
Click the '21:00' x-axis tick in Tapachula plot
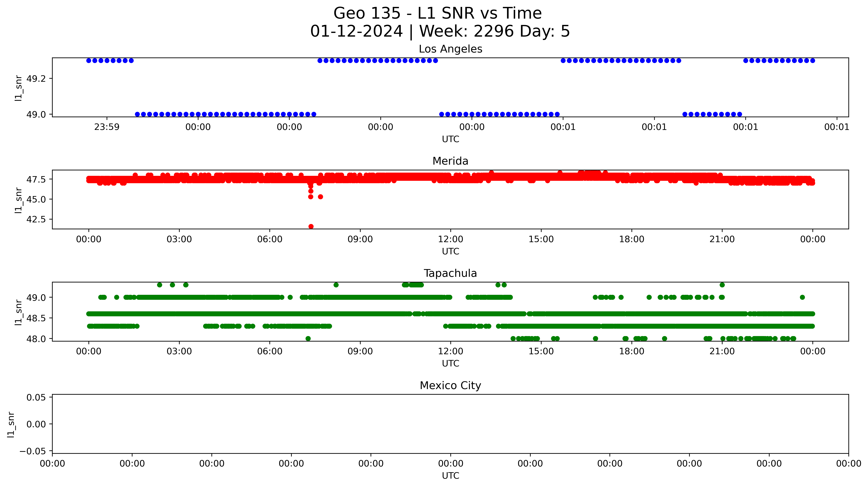(722, 351)
